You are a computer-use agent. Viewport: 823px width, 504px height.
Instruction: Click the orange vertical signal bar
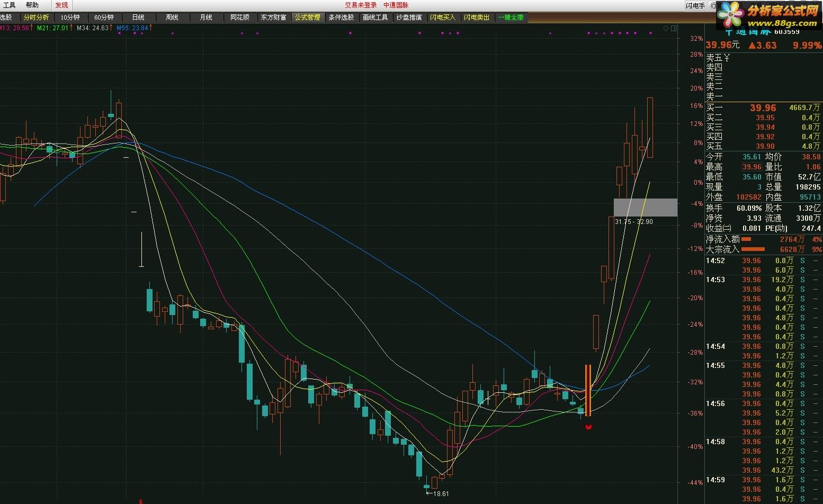click(x=588, y=390)
